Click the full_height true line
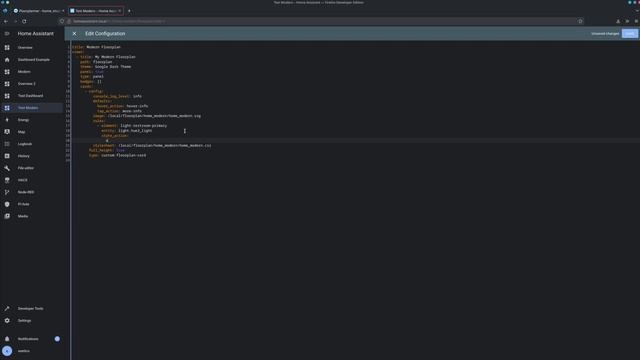This screenshot has width=640, height=360. tap(107, 150)
